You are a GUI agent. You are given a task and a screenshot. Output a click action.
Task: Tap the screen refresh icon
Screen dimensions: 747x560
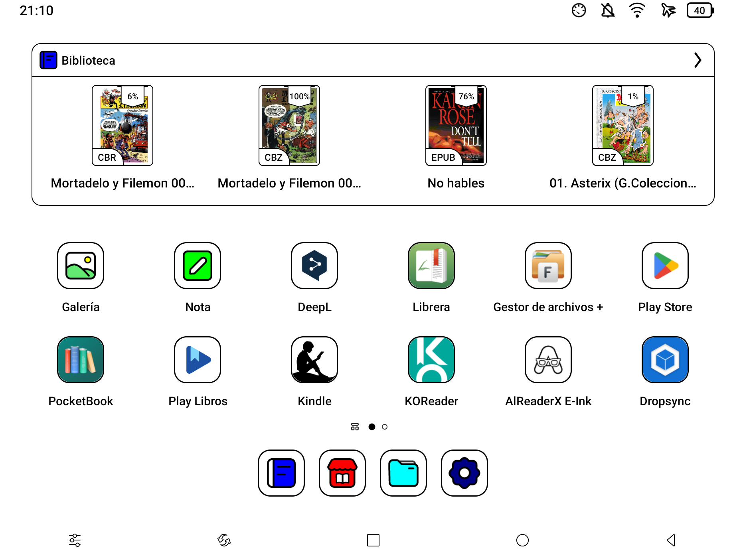tap(224, 540)
